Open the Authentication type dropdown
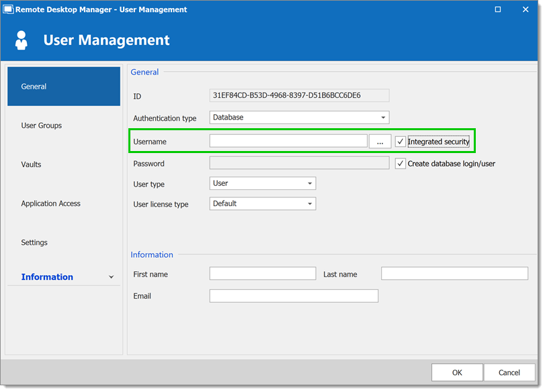545x392 pixels. [299, 117]
